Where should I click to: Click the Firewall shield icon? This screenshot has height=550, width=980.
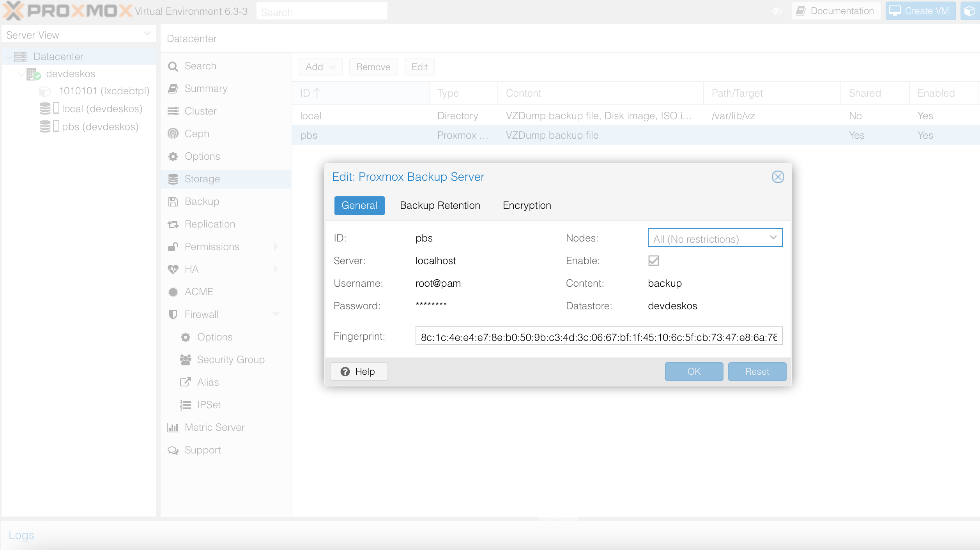click(x=173, y=315)
